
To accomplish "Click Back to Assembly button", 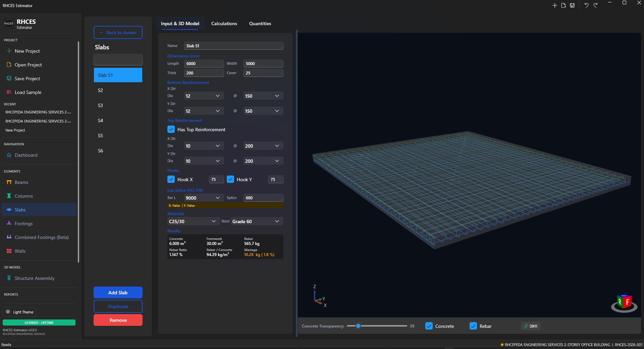I will point(118,33).
